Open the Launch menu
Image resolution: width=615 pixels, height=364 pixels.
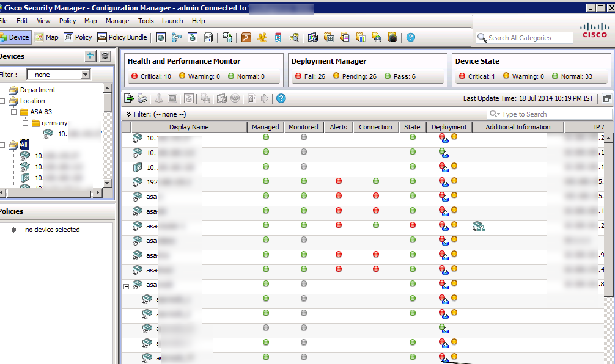click(x=172, y=21)
